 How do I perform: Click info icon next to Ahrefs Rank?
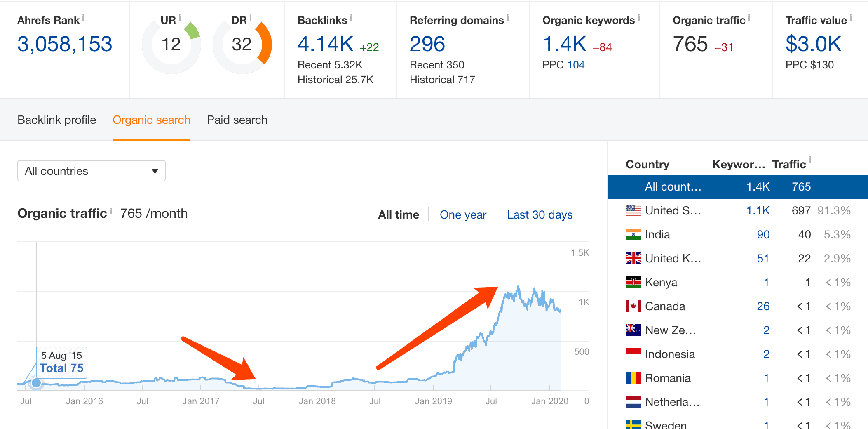[83, 17]
